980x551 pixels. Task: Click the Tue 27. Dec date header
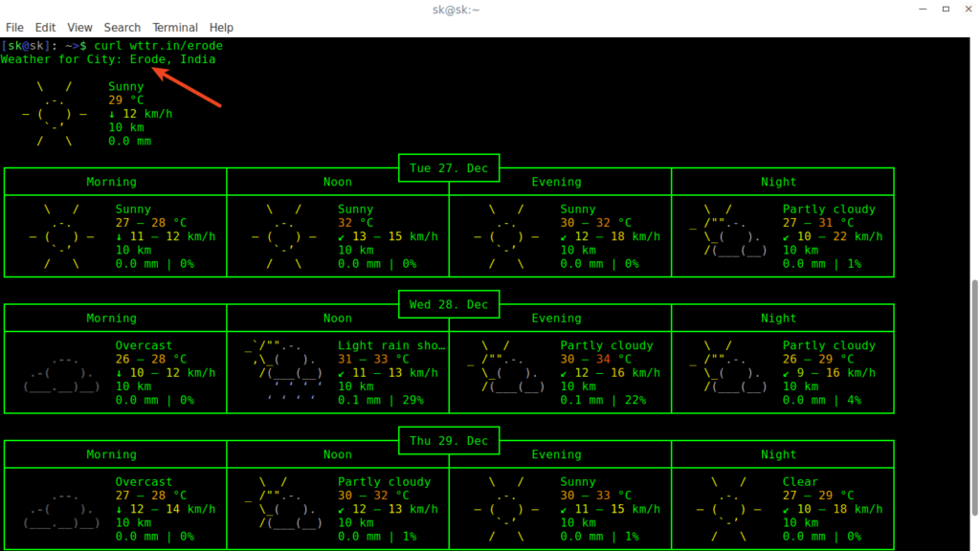(x=448, y=167)
